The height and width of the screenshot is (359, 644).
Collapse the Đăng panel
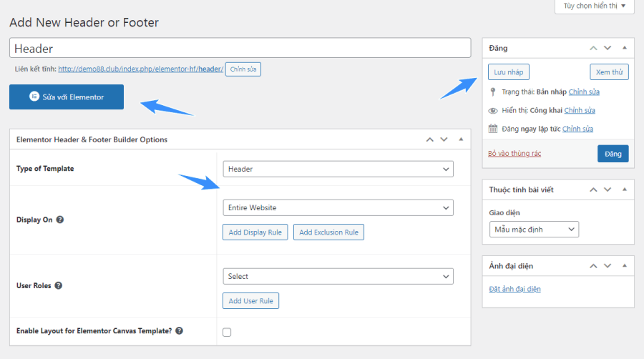(625, 48)
